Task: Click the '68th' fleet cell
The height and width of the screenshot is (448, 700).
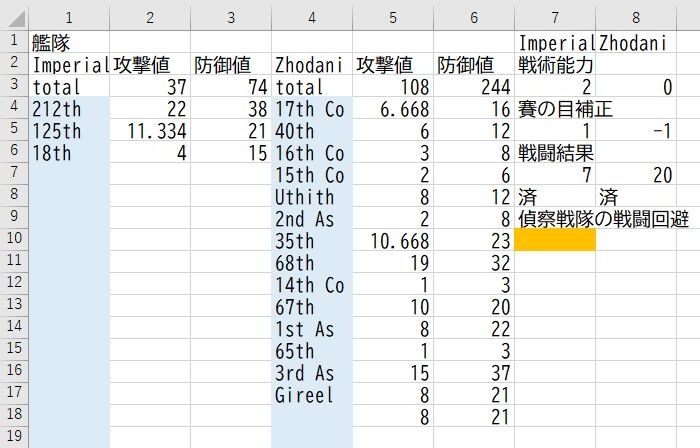Action: [x=312, y=261]
